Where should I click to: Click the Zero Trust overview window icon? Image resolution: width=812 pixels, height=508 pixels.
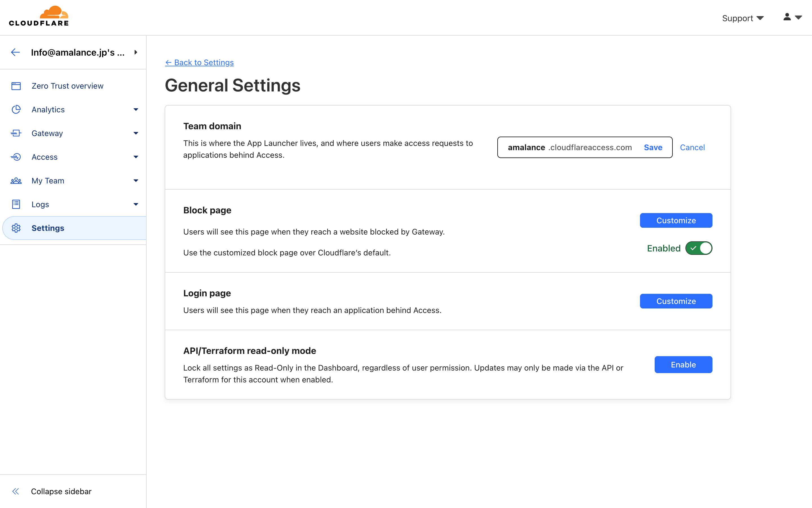click(x=16, y=86)
